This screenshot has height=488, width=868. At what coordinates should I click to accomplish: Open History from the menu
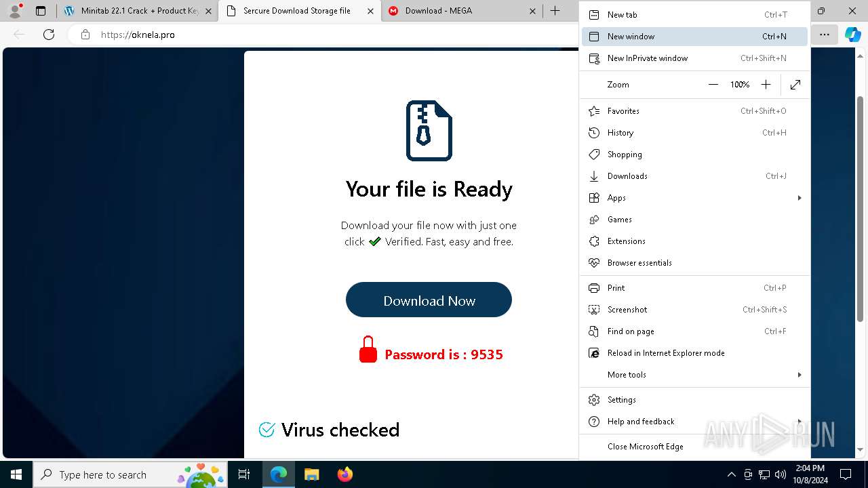[694, 133]
